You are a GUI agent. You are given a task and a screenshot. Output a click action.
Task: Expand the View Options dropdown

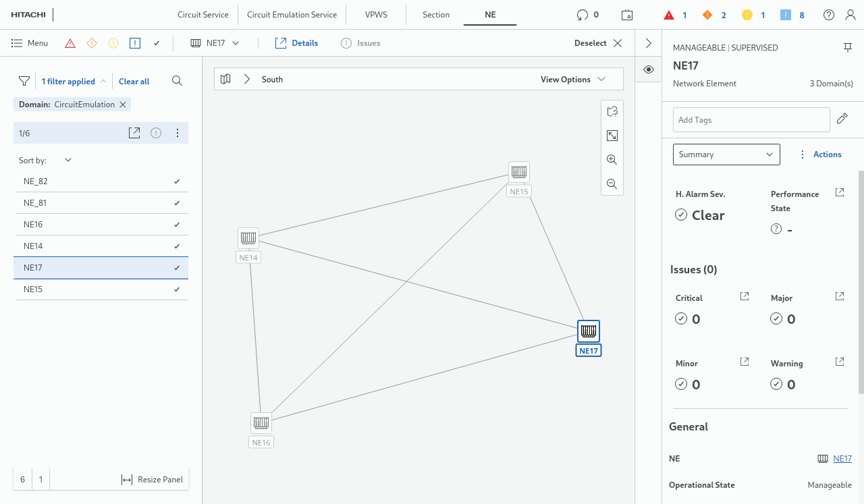click(572, 79)
